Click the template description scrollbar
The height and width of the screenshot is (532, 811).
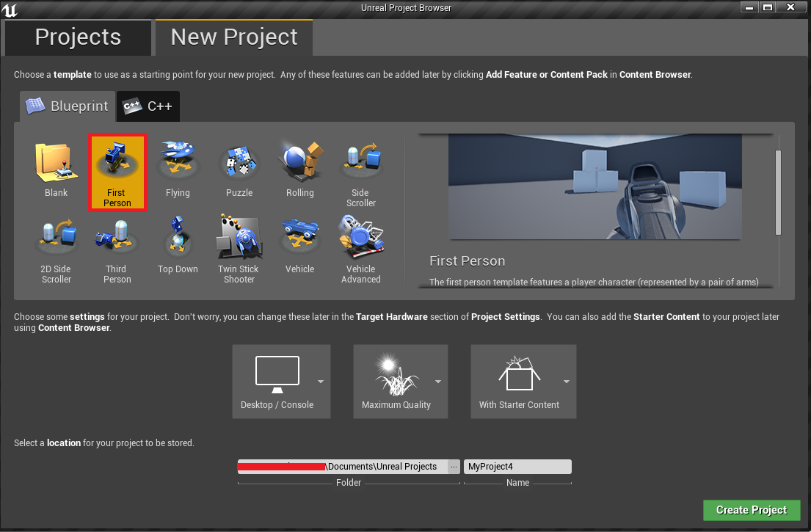click(778, 192)
